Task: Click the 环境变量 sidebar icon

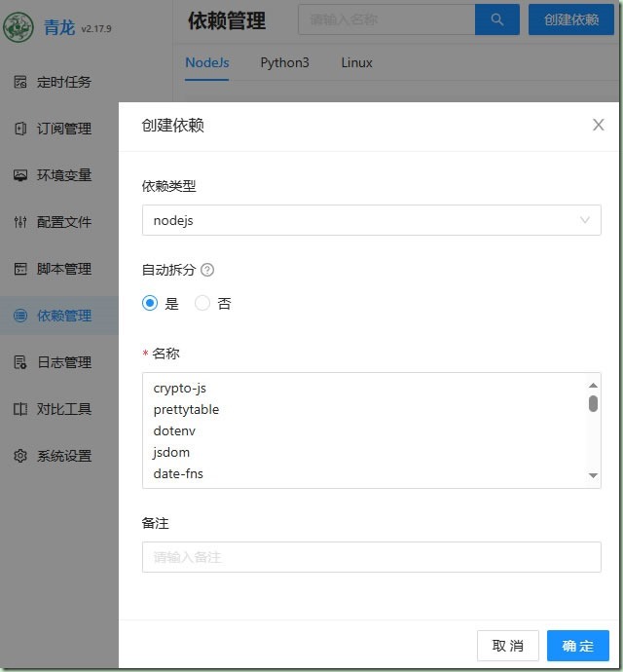Action: point(20,175)
